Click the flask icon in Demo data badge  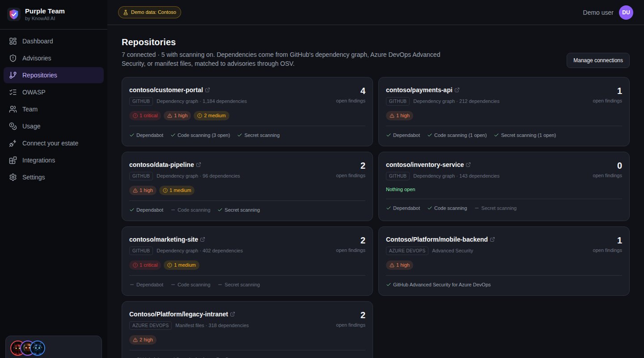tap(125, 13)
